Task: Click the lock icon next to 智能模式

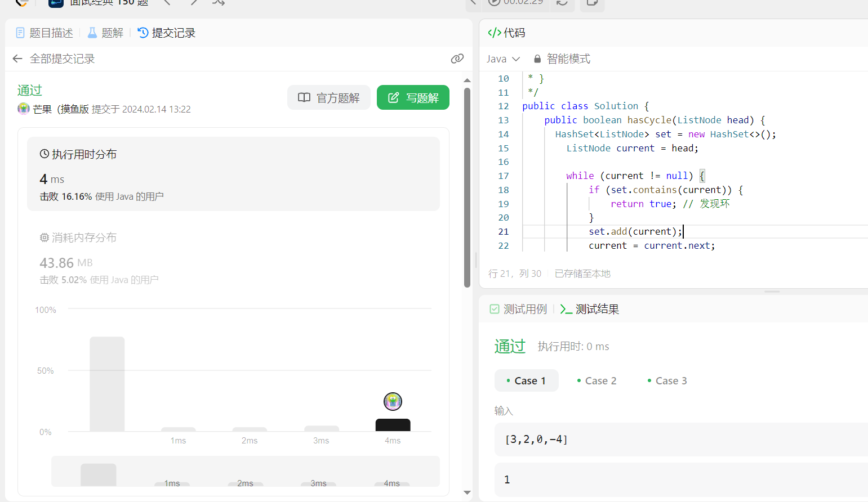Action: pos(537,59)
